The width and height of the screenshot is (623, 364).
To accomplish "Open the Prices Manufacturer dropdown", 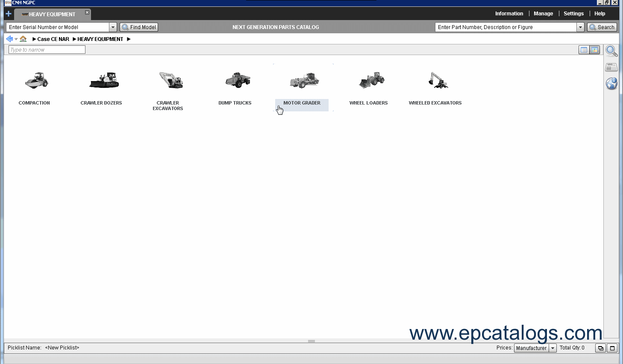I will 552,348.
